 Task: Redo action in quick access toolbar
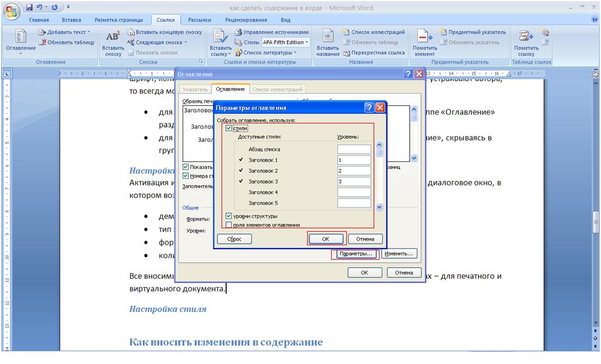54,7
